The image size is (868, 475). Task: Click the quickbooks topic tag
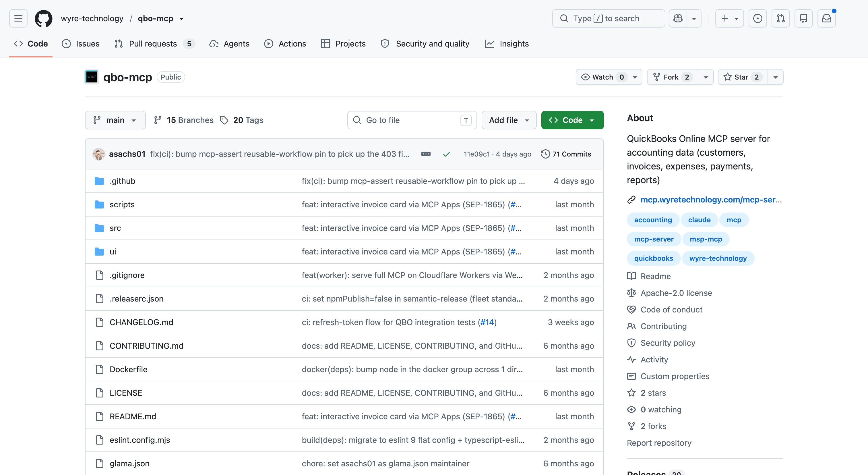[653, 258]
